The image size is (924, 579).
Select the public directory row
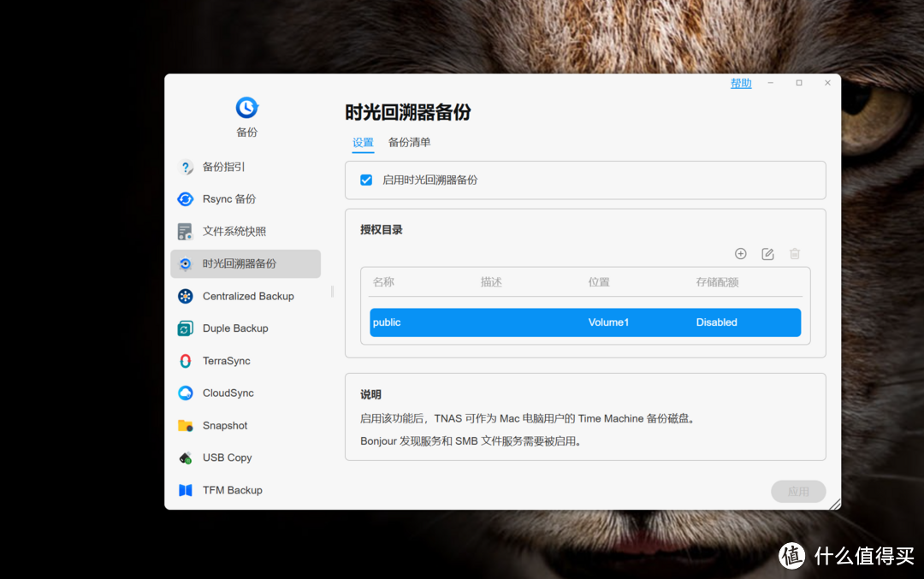(x=585, y=322)
